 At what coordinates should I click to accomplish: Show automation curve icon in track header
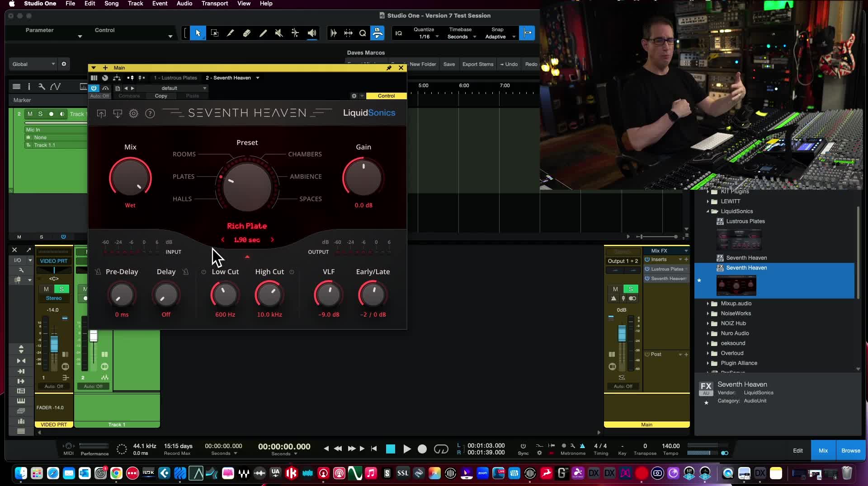55,86
